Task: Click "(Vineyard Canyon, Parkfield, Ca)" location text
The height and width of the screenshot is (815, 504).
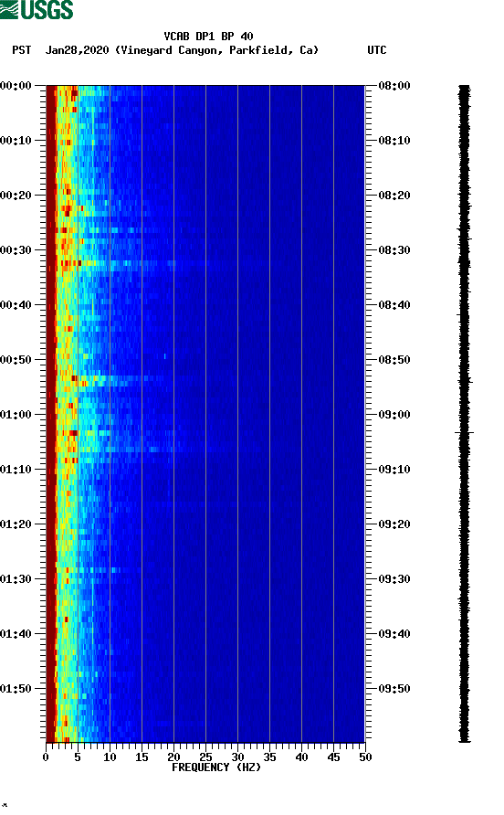Action: click(216, 50)
